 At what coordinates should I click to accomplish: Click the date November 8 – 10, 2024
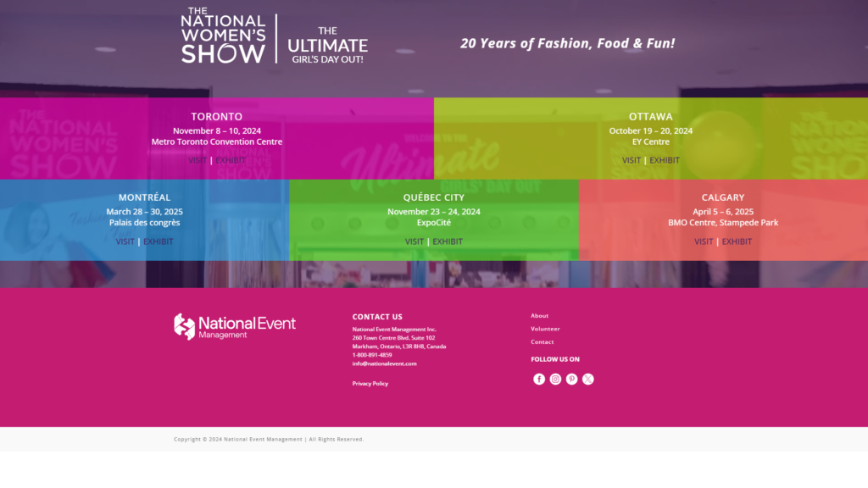click(x=217, y=131)
